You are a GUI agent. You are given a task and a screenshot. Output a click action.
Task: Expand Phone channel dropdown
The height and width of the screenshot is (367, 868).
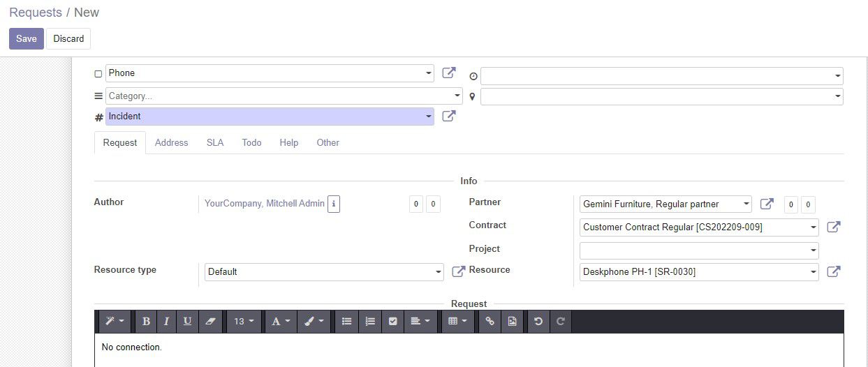tap(428, 73)
